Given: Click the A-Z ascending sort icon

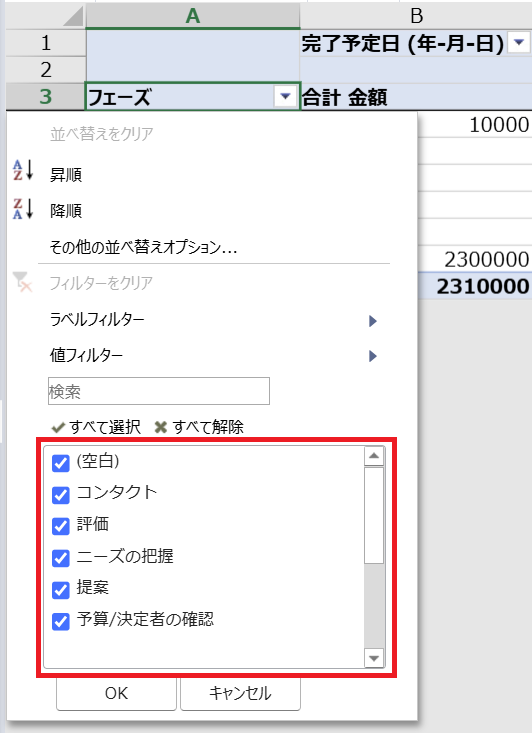Looking at the screenshot, I should (x=23, y=171).
